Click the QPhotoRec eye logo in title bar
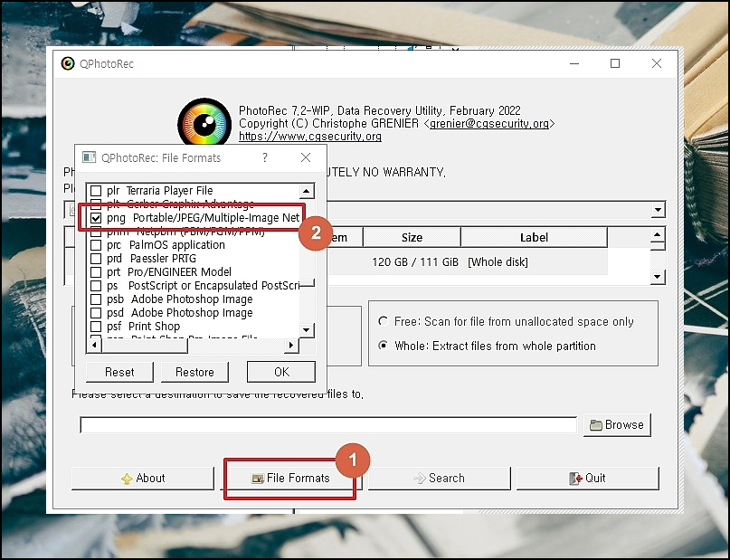 (x=68, y=63)
